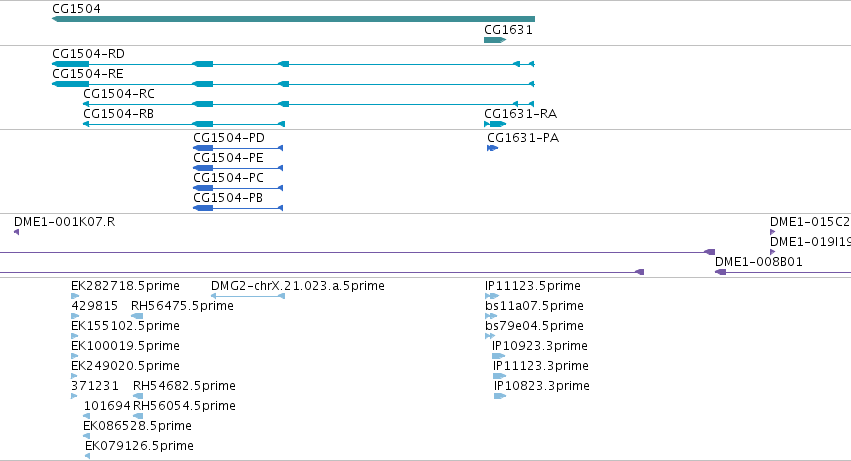The image size is (851, 461).
Task: Select the CG1504-RD transcript label
Action: coord(88,54)
